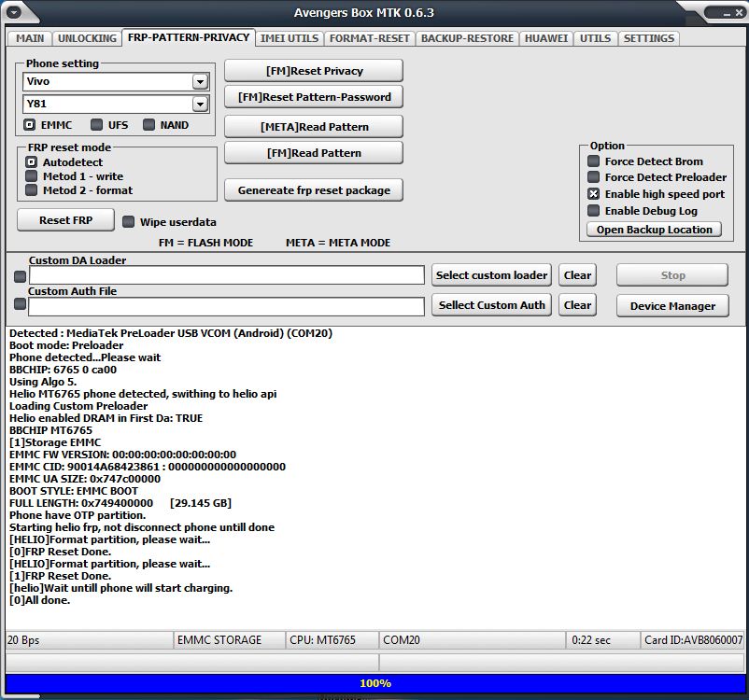
Task: Select the NAND storage radio button
Action: (149, 125)
